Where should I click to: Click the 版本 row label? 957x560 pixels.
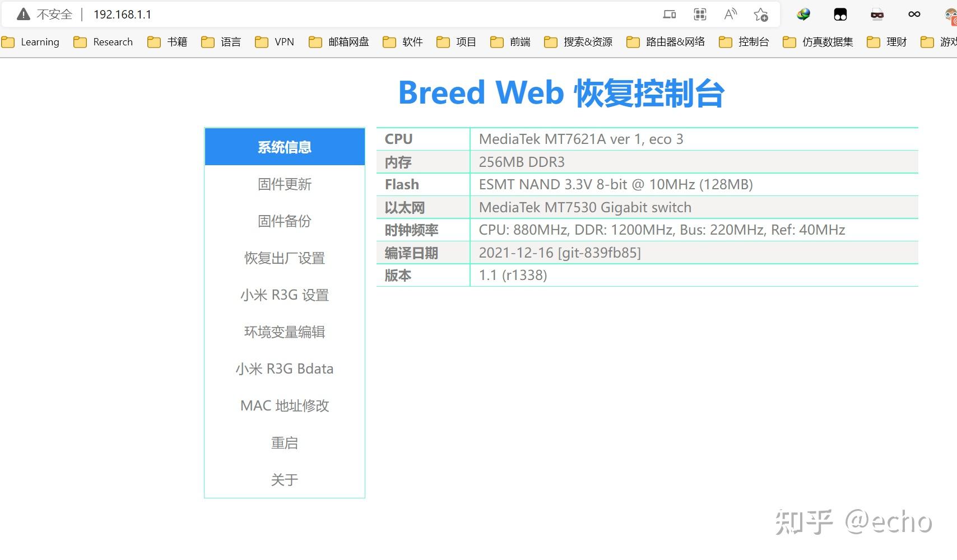coord(398,276)
